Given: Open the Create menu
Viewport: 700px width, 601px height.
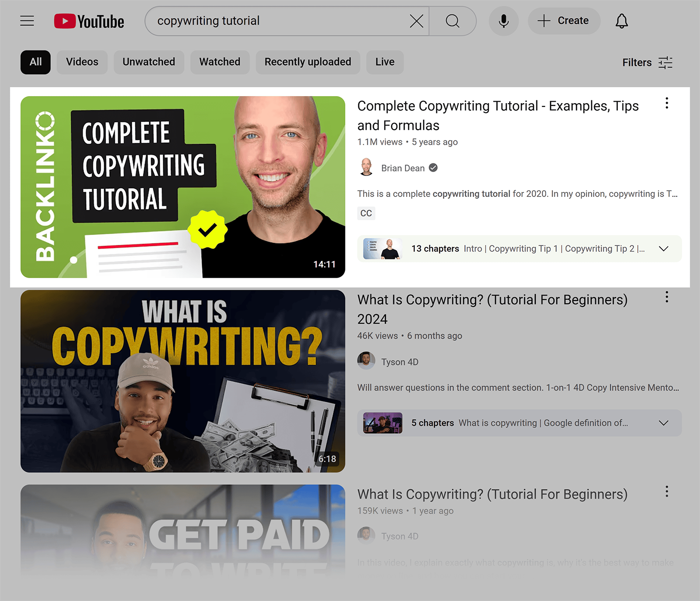Looking at the screenshot, I should (564, 21).
